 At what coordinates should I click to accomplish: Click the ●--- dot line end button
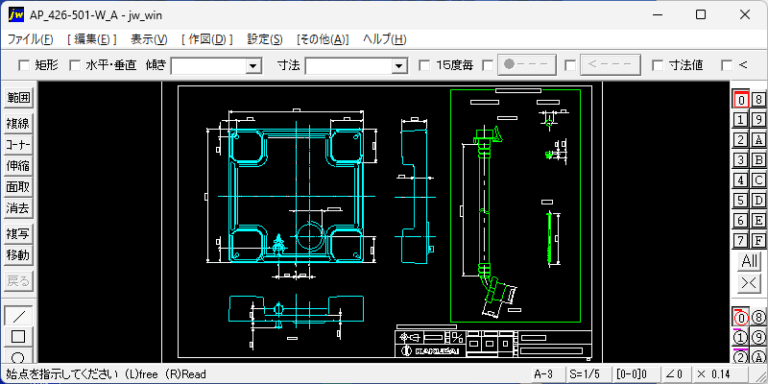click(x=527, y=65)
